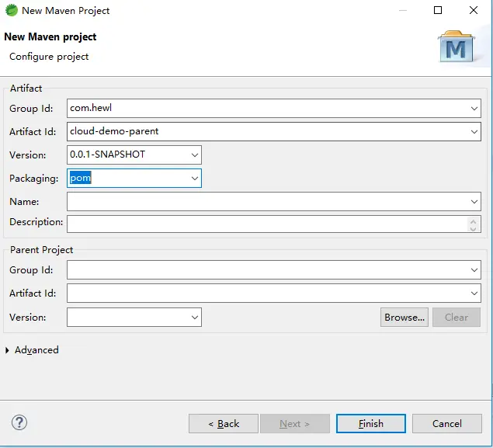Open the cloud-demo-parent Artifact Id dropdown arrow
The width and height of the screenshot is (493, 448).
(x=474, y=132)
